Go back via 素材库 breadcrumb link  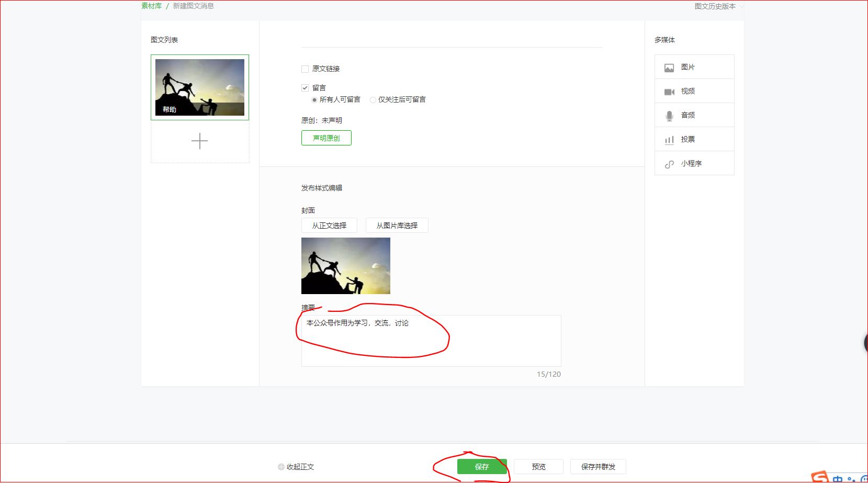[x=151, y=6]
